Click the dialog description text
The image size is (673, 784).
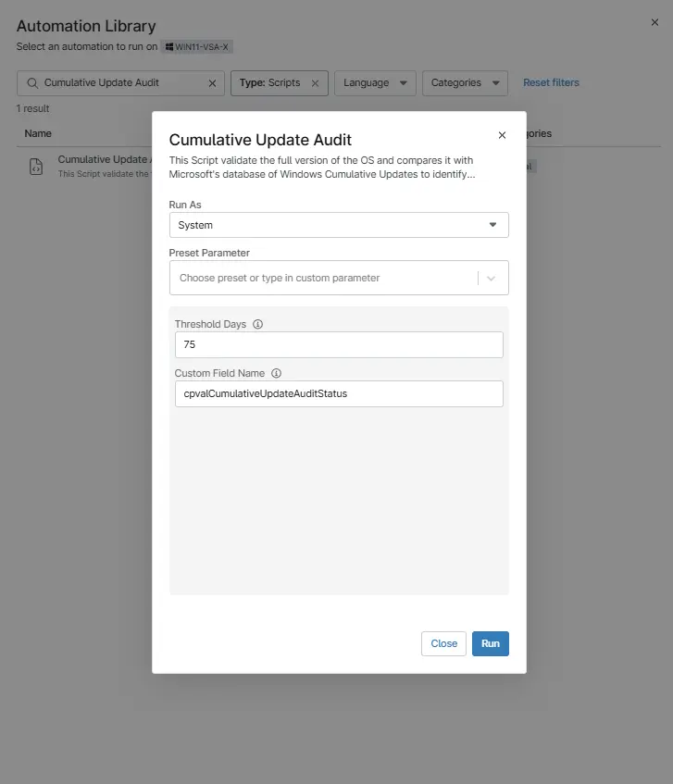(321, 167)
